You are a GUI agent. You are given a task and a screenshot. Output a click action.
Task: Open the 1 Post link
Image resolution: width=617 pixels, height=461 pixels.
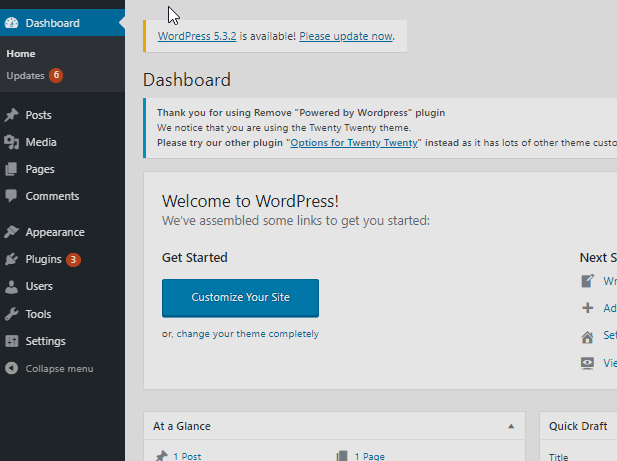pos(187,456)
